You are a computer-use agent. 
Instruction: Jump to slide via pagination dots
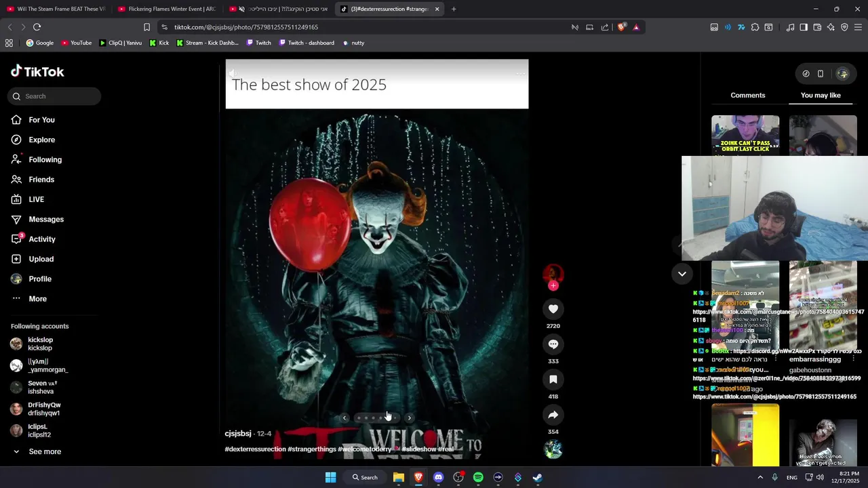[x=376, y=418]
